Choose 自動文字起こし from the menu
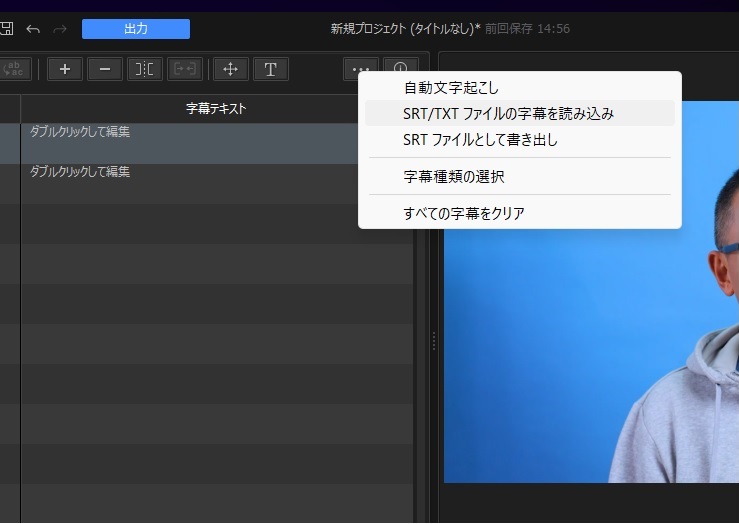This screenshot has height=524, width=739. (x=520, y=88)
